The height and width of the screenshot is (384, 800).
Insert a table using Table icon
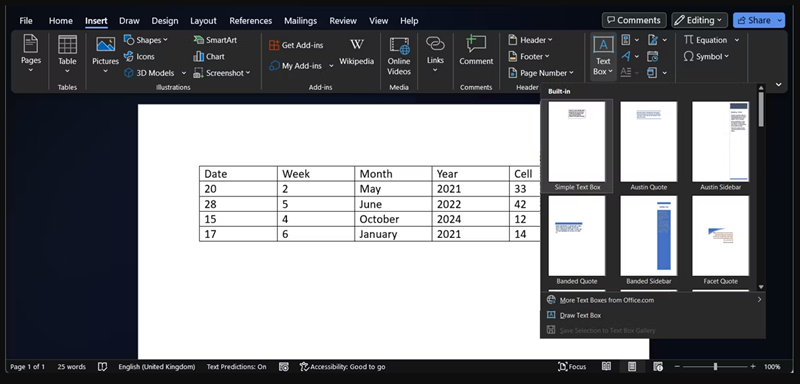67,54
